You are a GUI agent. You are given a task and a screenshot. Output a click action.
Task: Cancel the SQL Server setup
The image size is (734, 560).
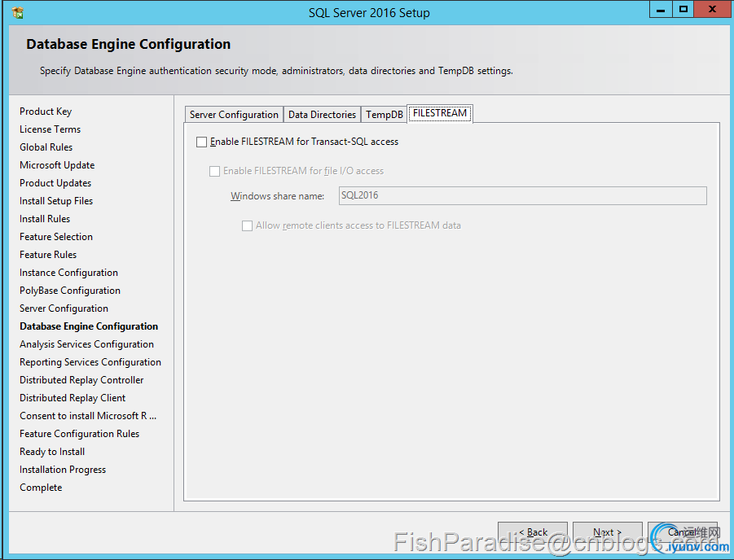tap(683, 532)
